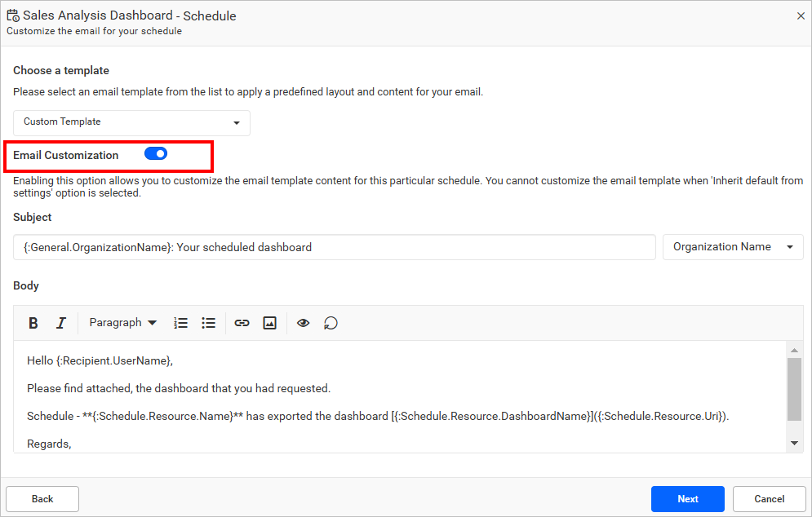Cancel the schedule configuration

coord(769,498)
